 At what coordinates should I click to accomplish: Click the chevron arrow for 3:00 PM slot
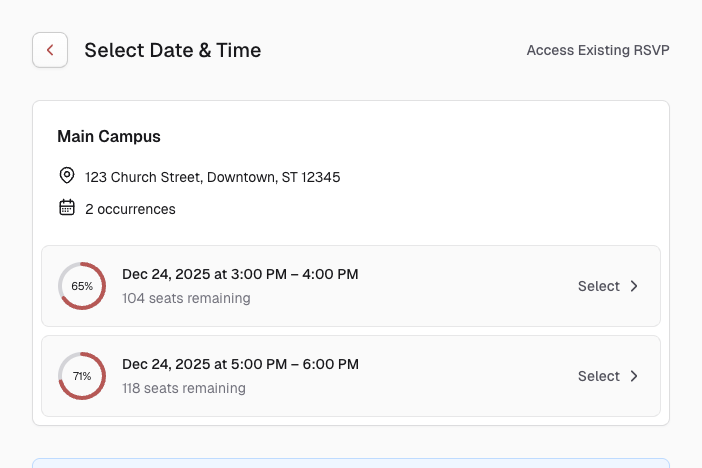633,286
